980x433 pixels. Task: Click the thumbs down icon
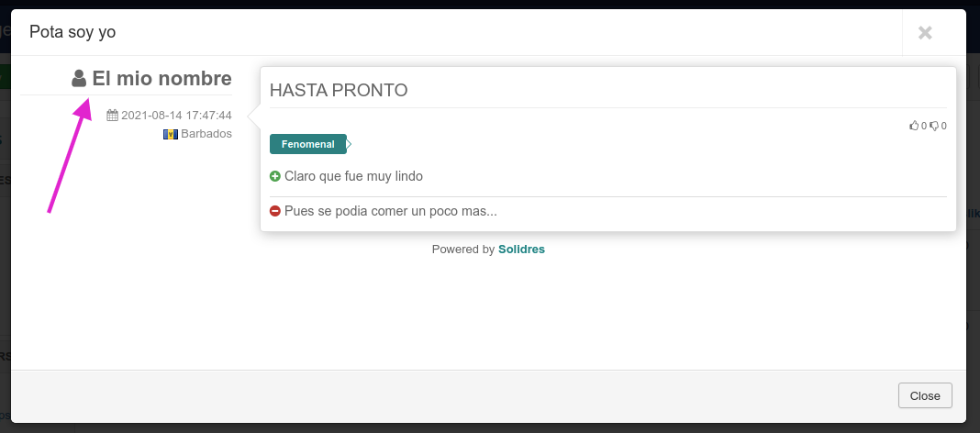tap(934, 126)
